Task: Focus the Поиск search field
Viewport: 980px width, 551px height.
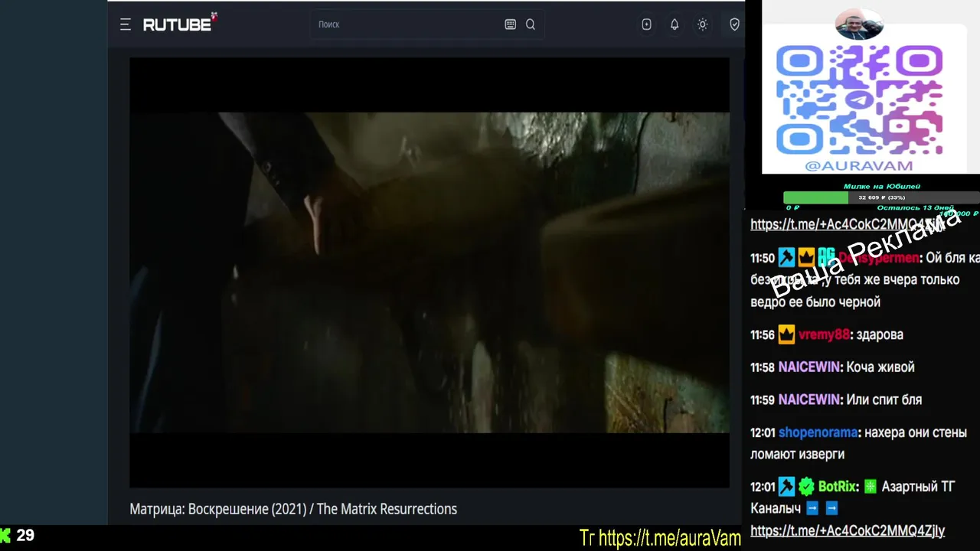Action: pyautogui.click(x=407, y=24)
